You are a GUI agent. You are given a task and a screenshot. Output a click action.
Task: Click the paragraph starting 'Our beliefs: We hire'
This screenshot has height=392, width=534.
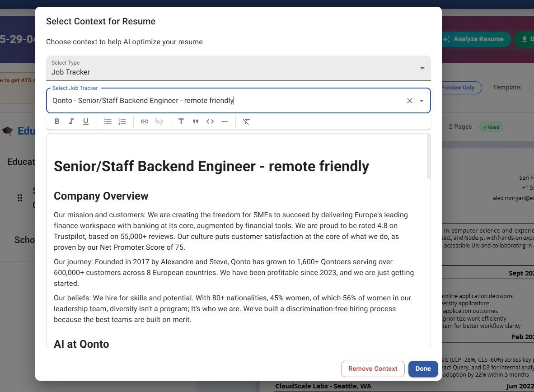pos(232,308)
